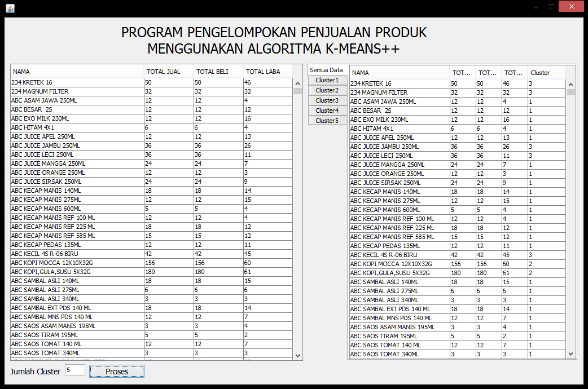Click down arrow of right table scrollbar
588x389 pixels.
[571, 354]
